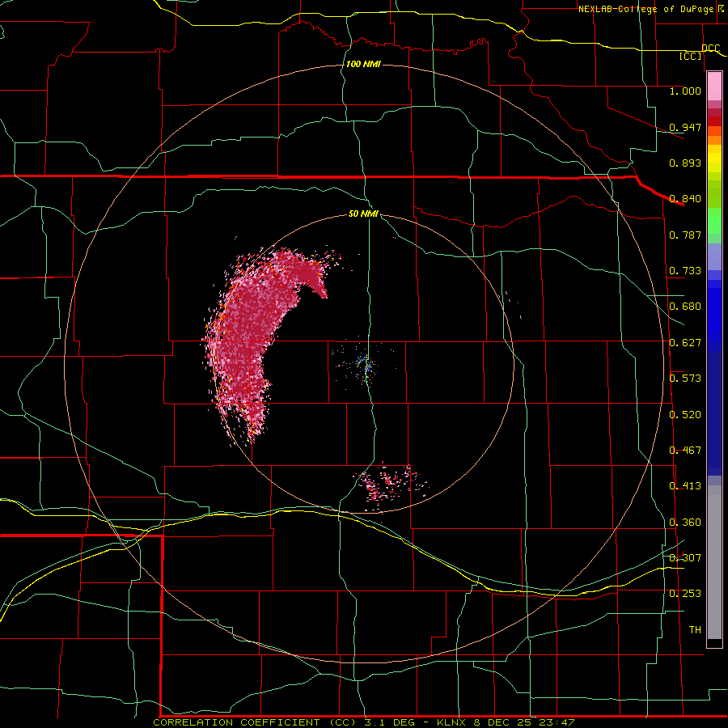
Task: Pick the gray lower segment of the color bar
Action: point(714,562)
